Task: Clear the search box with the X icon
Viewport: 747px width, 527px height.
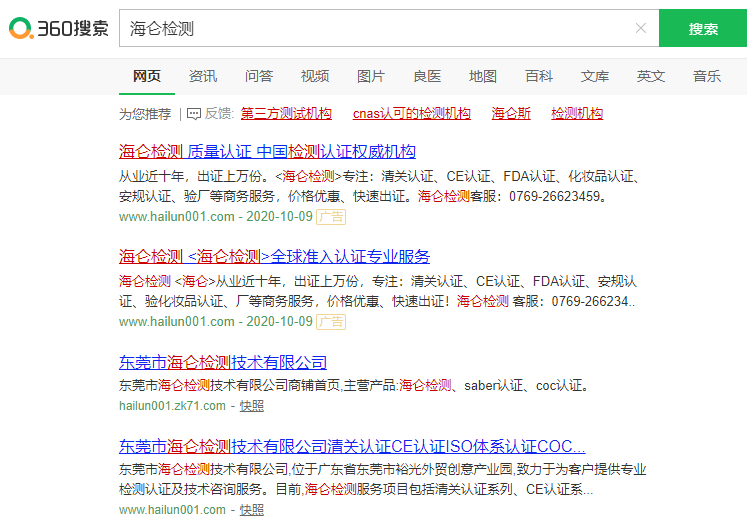Action: point(640,28)
